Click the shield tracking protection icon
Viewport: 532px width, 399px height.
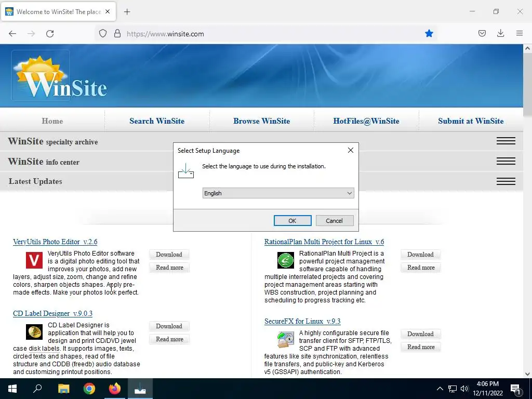(x=103, y=34)
